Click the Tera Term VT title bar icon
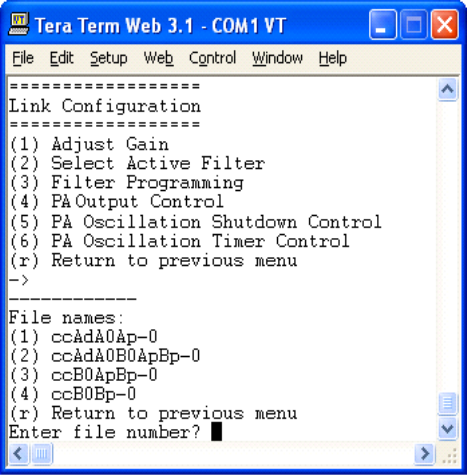The width and height of the screenshot is (467, 476). point(19,24)
